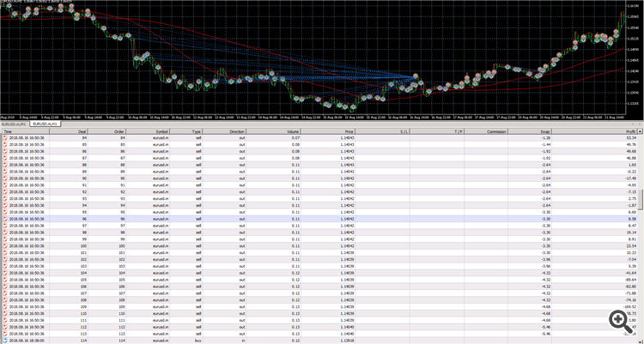Select profit value 19.14 in deal 98 row
Viewport: 644px width, 344px height.
click(x=632, y=232)
